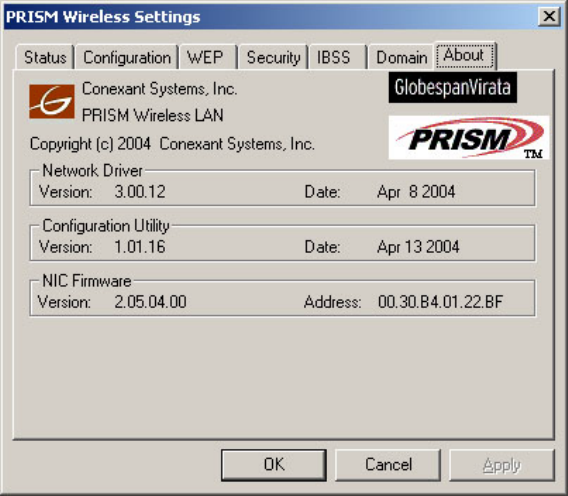Viewport: 568px width, 496px height.
Task: Click the GlobespanVirata black banner
Action: click(x=452, y=87)
